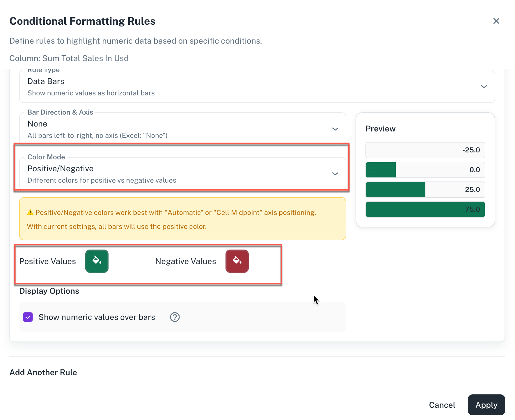Uncheck the Show numeric values checkbox
The image size is (515, 420).
28,317
